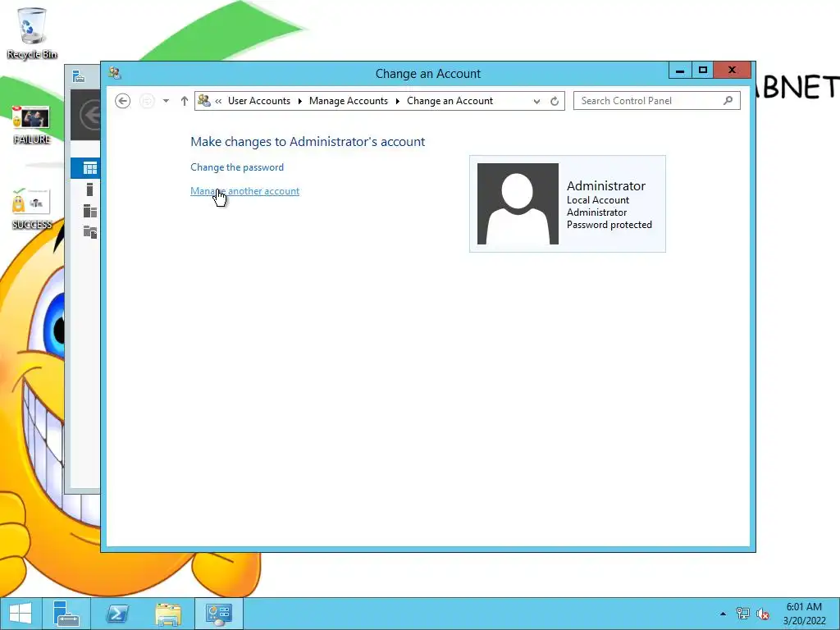Select All Servers icon in Server Manager

tap(90, 211)
